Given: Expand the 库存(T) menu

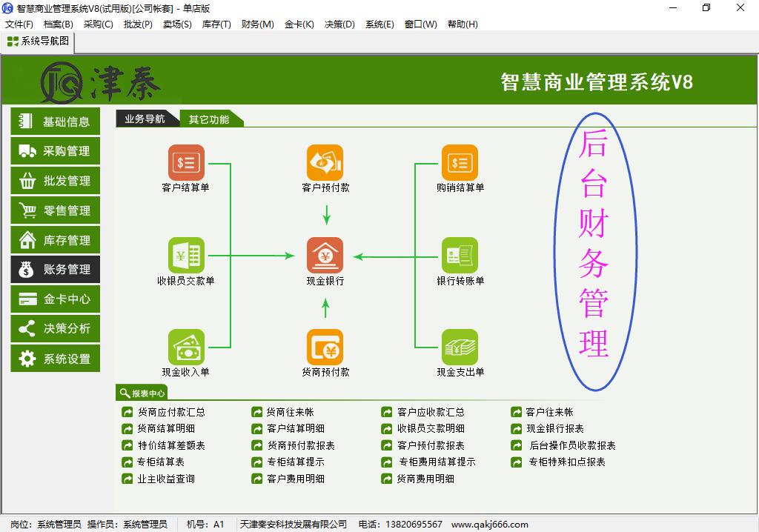Looking at the screenshot, I should click(x=216, y=24).
